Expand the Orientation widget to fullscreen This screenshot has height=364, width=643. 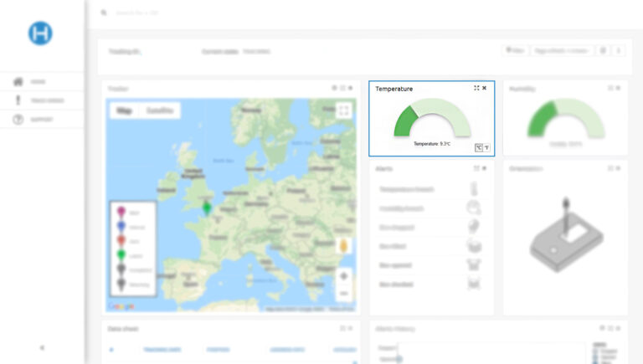610,168
